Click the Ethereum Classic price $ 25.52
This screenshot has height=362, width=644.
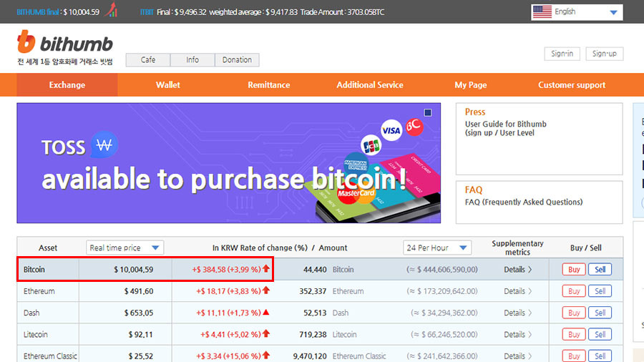point(140,356)
